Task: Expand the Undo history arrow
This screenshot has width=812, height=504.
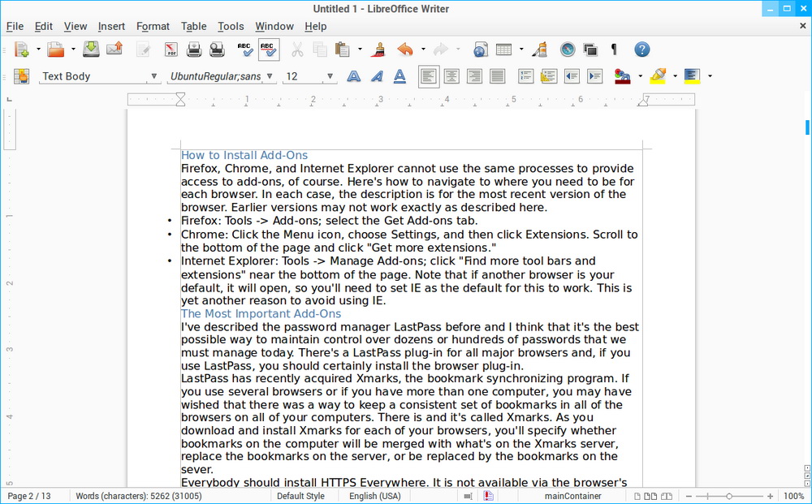Action: click(x=423, y=50)
